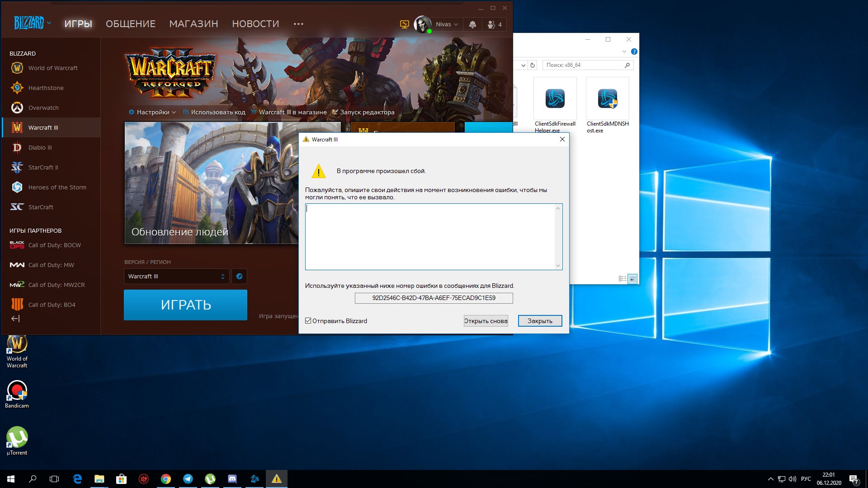Uncheck the Отправить Blizzard checkbox
Viewport: 868px width, 488px height.
click(308, 321)
